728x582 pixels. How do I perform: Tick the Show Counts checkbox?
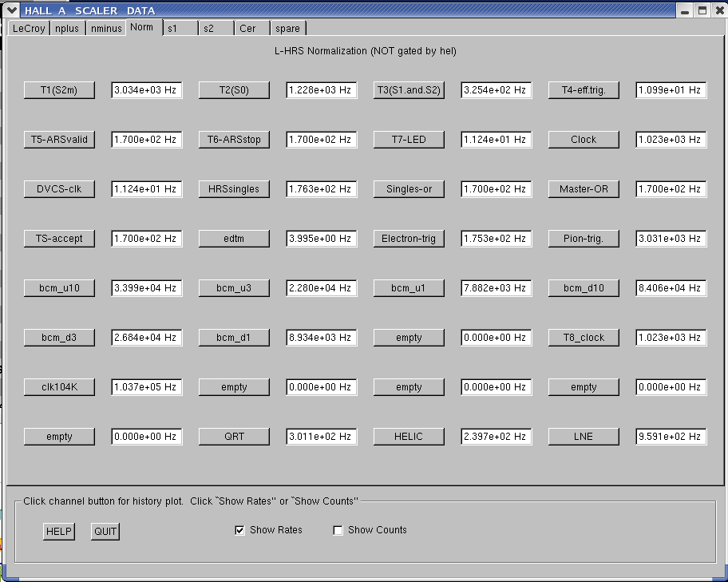tap(338, 530)
